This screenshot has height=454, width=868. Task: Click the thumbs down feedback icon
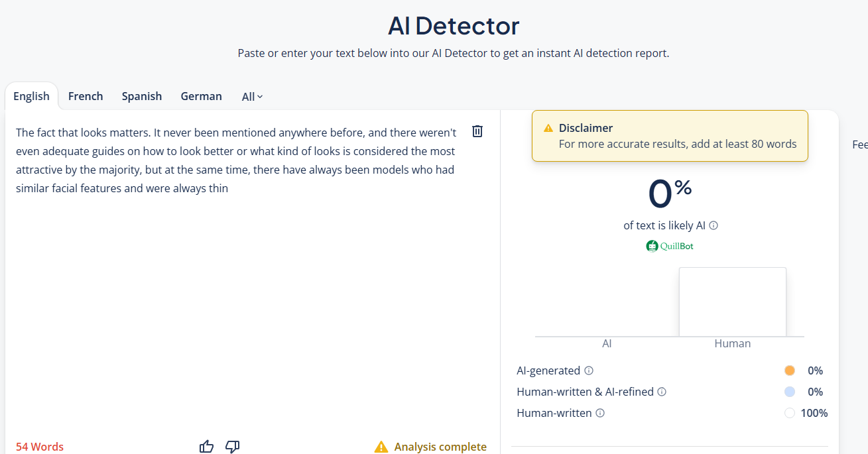[232, 446]
